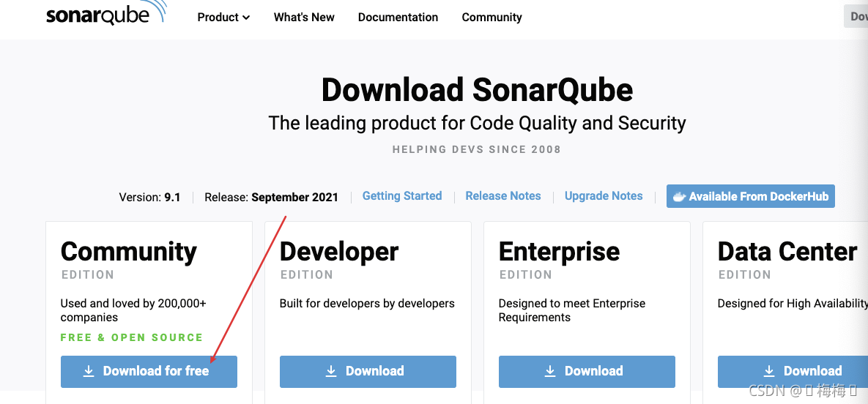Click Available From DockerHub button
Viewport: 868px width, 404px height.
click(x=750, y=196)
